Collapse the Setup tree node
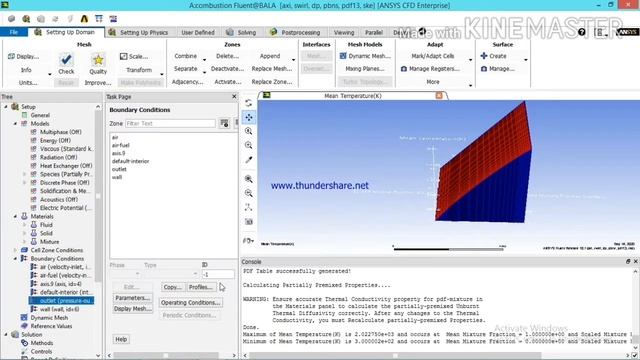Screen dimensions: 640x360 6,107
